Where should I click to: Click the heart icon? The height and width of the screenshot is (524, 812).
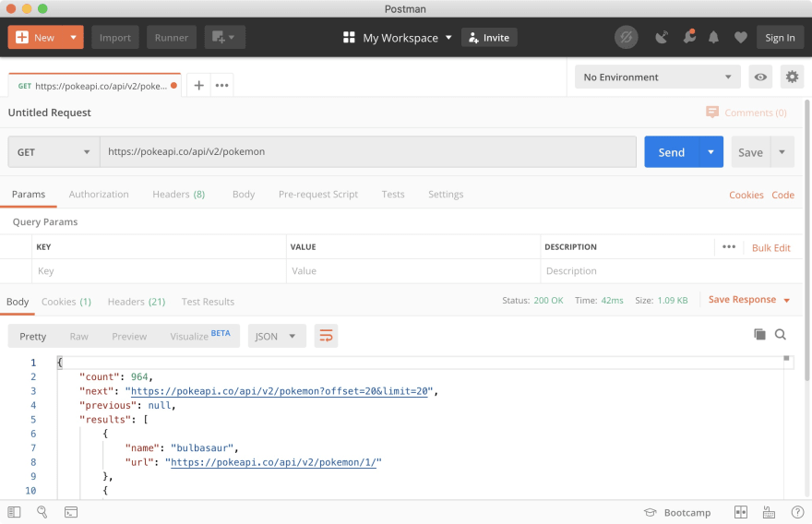(741, 37)
